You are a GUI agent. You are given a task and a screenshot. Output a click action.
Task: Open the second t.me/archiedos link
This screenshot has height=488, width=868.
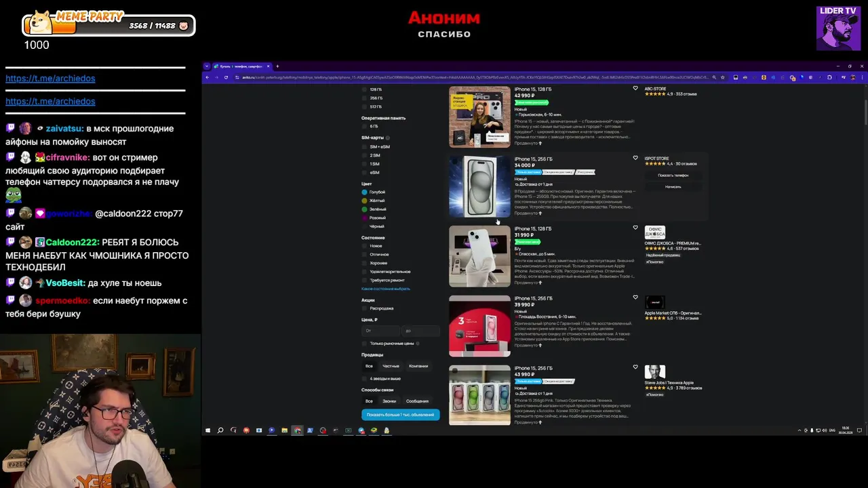pyautogui.click(x=50, y=102)
